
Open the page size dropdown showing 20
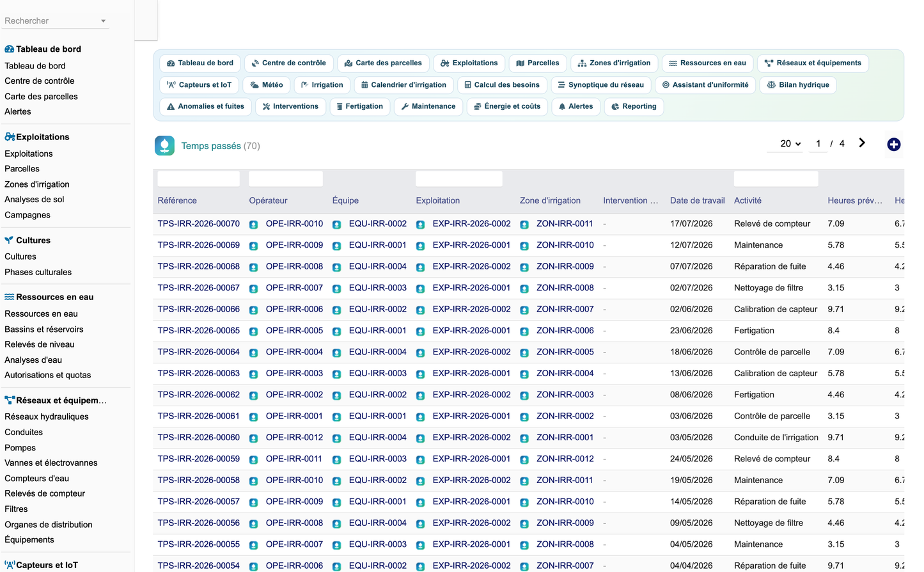point(790,144)
